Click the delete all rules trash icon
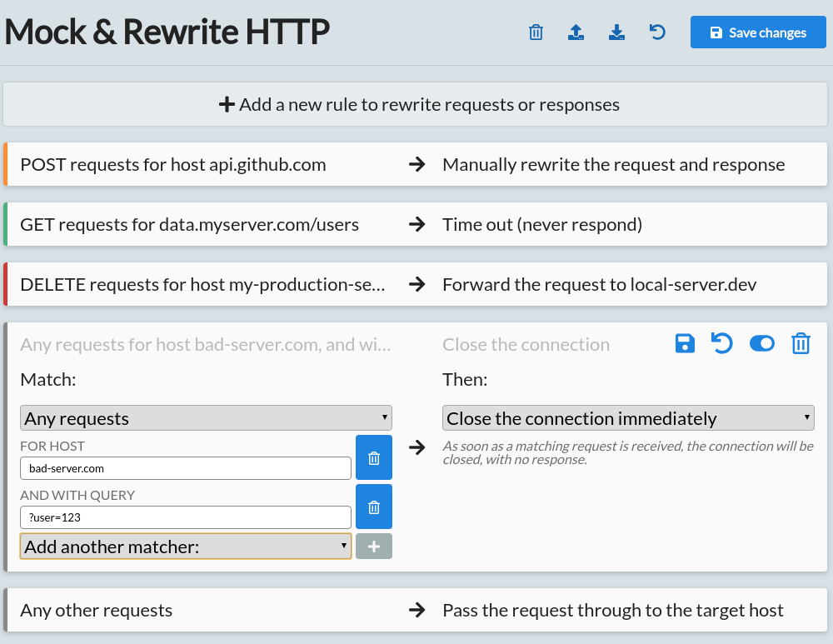Screen dimensions: 833x644 536,32
